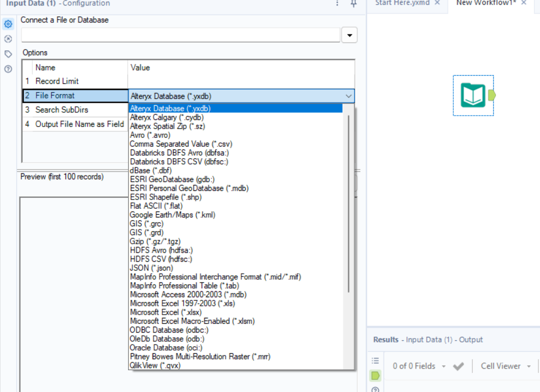The image size is (540, 392).
Task: Open the Annotation tag icon in sidebar
Action: [x=8, y=54]
